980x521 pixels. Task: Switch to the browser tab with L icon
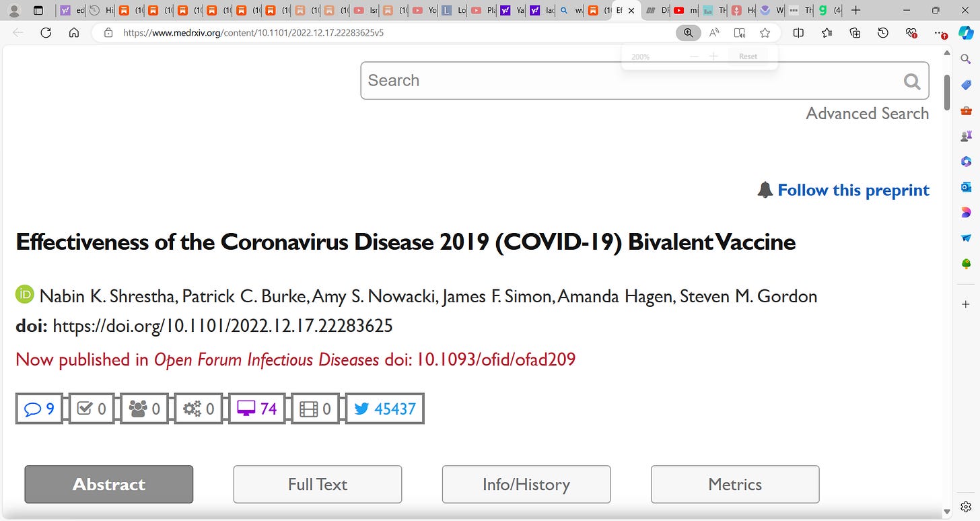click(x=454, y=10)
